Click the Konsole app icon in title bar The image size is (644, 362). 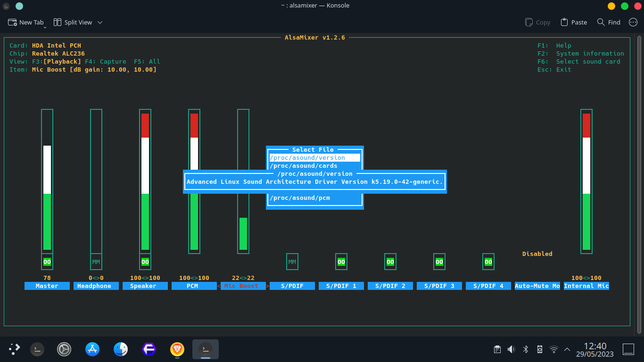(x=6, y=6)
